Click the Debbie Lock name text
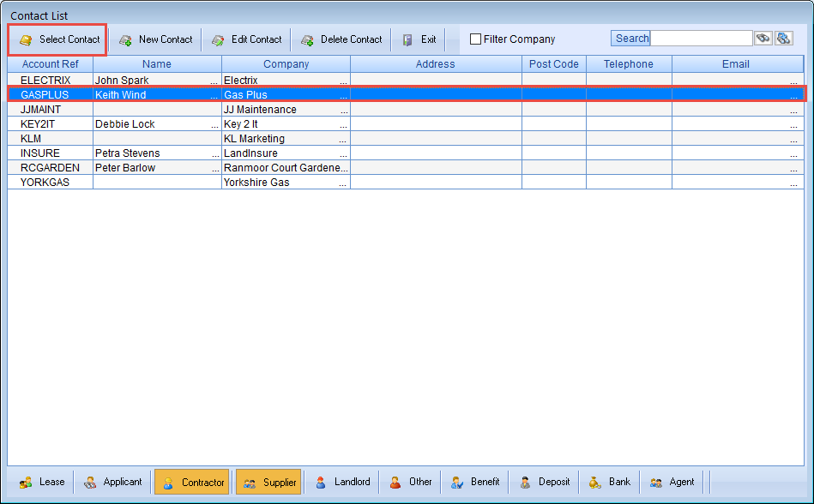This screenshot has height=504, width=814. pyautogui.click(x=125, y=124)
